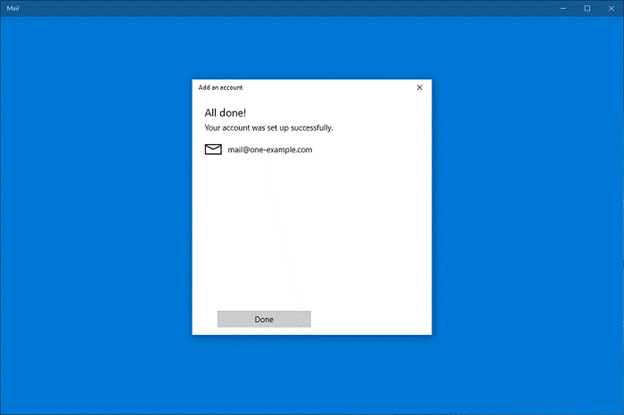
Task: Click the blue background below the dialog
Action: (312, 375)
